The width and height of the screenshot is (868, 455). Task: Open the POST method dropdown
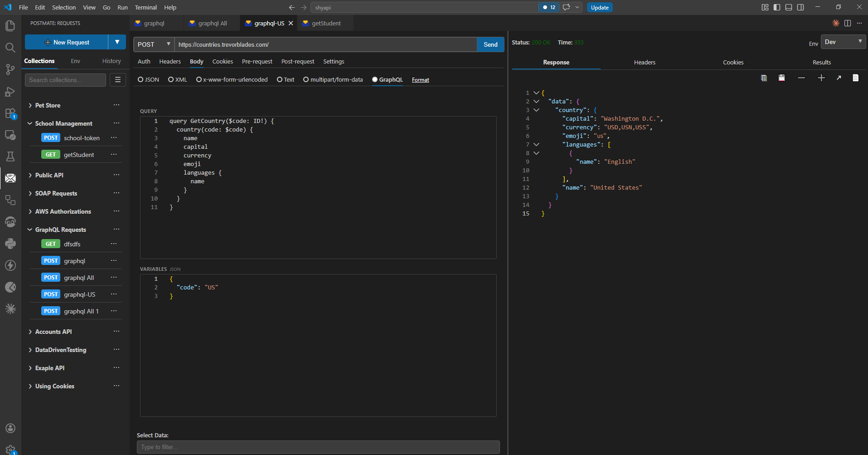coord(154,44)
